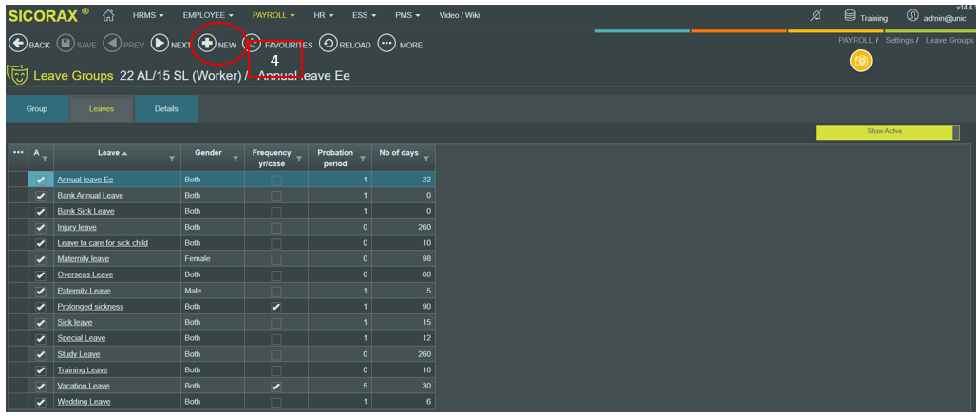Open the Training Leave link

(83, 370)
